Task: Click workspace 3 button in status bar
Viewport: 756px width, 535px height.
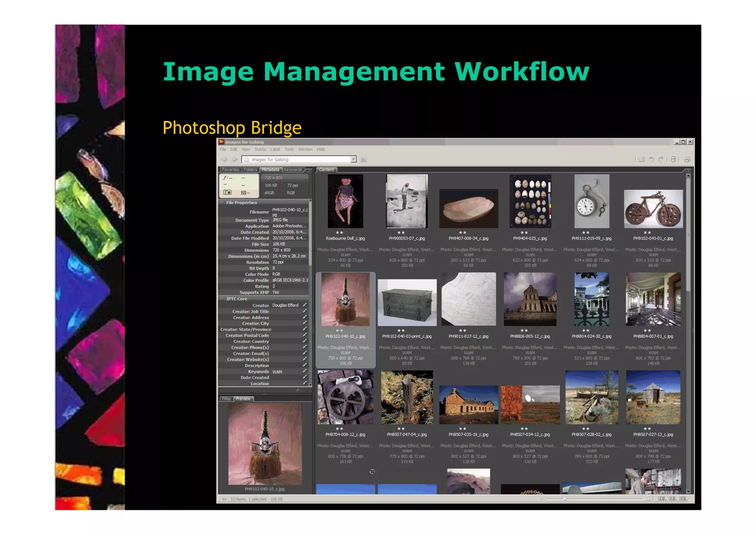Action: coord(682,499)
